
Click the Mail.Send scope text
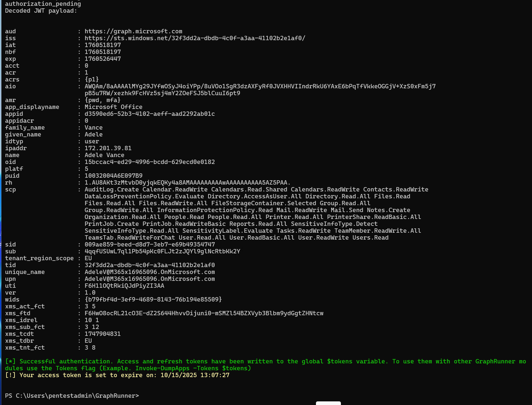pyautogui.click(x=347, y=210)
